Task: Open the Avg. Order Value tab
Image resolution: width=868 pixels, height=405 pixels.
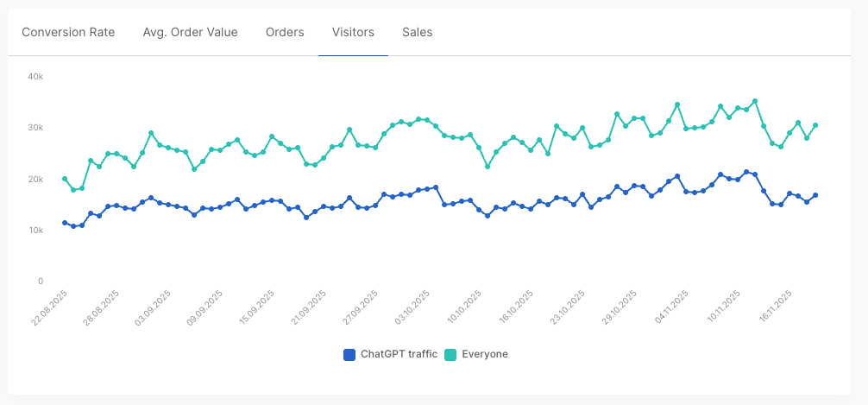Action: [190, 33]
